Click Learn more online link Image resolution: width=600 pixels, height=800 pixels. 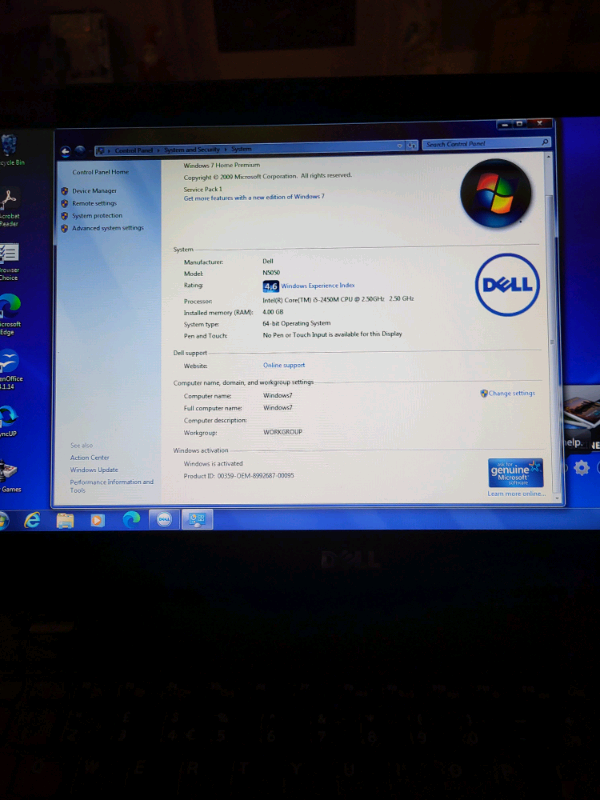[x=516, y=494]
